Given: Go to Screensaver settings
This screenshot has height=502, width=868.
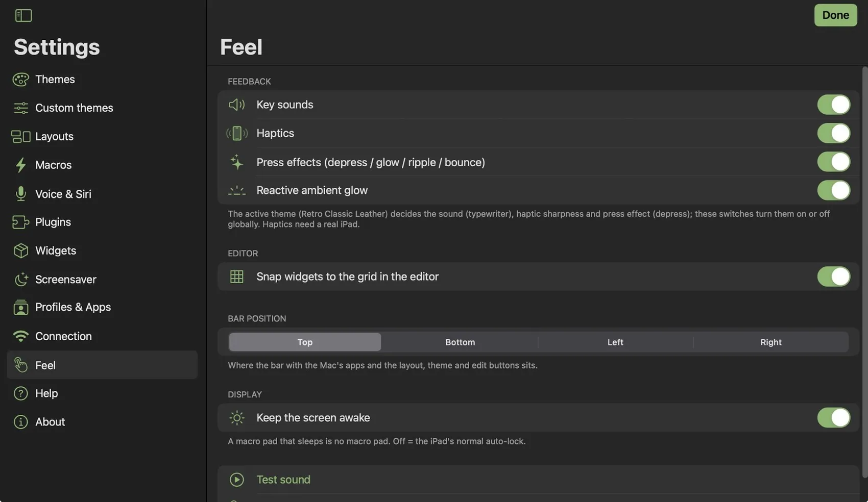Looking at the screenshot, I should [x=102, y=279].
